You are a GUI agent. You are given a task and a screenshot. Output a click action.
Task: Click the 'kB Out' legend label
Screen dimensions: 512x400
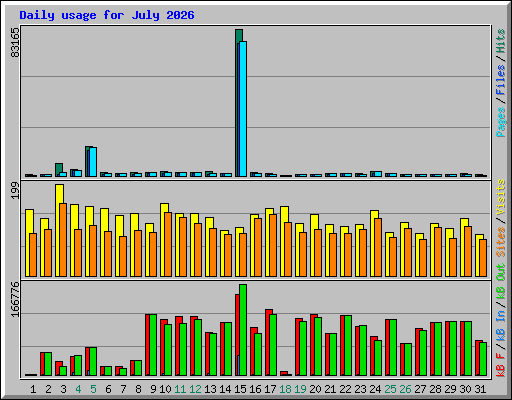pos(500,282)
